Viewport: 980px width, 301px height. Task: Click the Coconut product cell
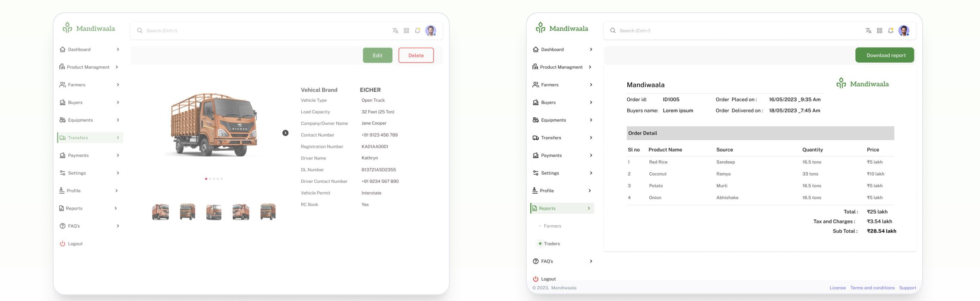point(658,174)
